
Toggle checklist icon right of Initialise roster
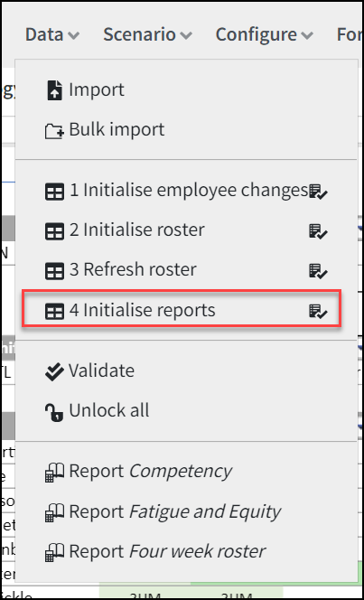(318, 231)
